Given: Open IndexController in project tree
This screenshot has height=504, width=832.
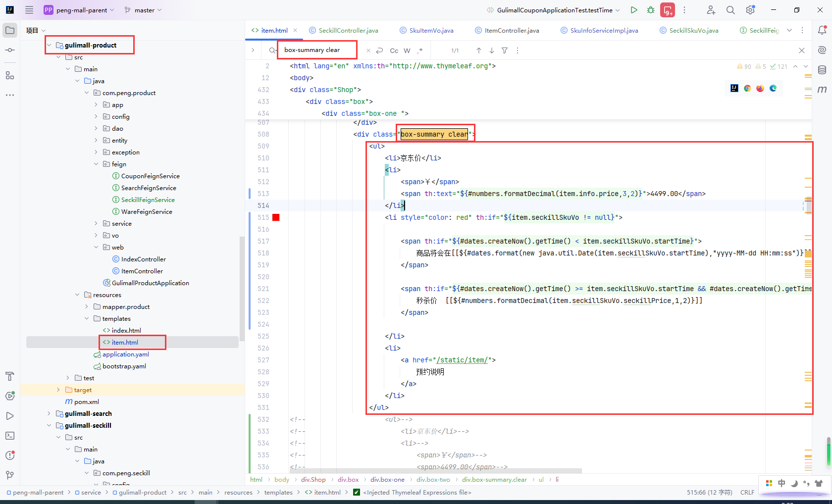Looking at the screenshot, I should 139,259.
